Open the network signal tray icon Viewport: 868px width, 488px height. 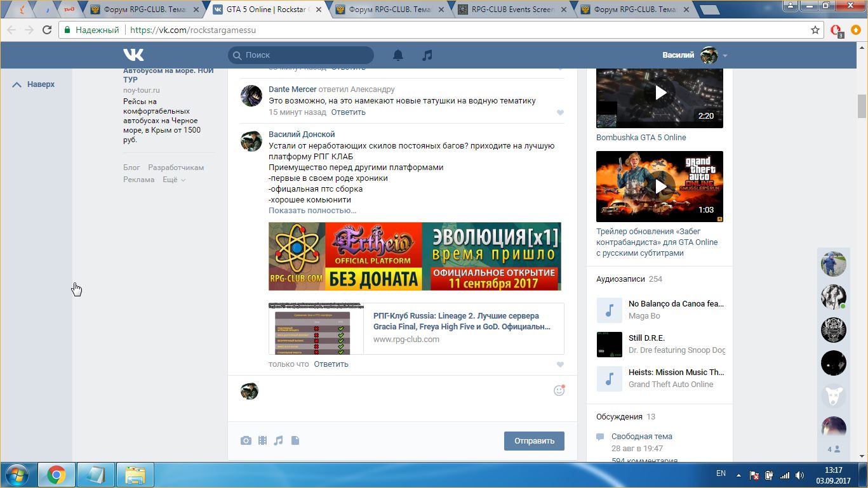click(785, 475)
